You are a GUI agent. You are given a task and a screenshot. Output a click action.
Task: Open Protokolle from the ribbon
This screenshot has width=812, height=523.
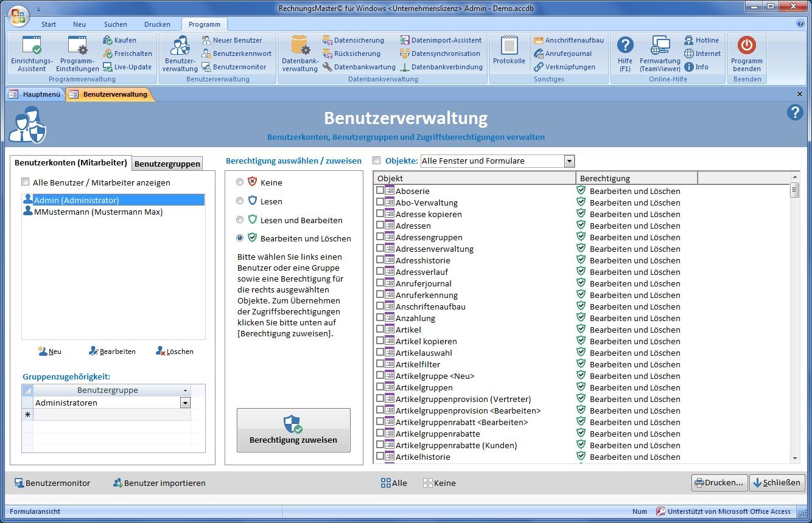509,50
